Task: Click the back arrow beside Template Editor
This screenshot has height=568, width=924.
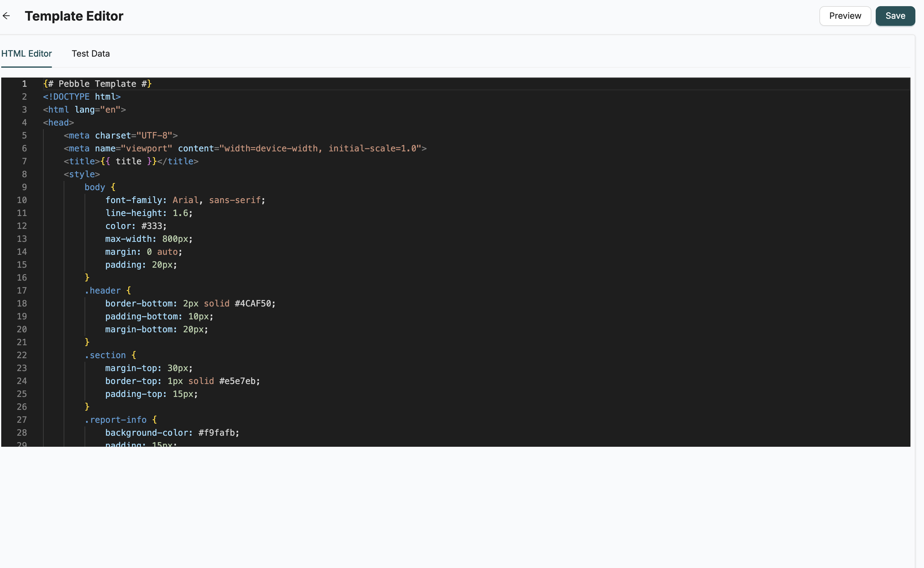Action: 7,16
